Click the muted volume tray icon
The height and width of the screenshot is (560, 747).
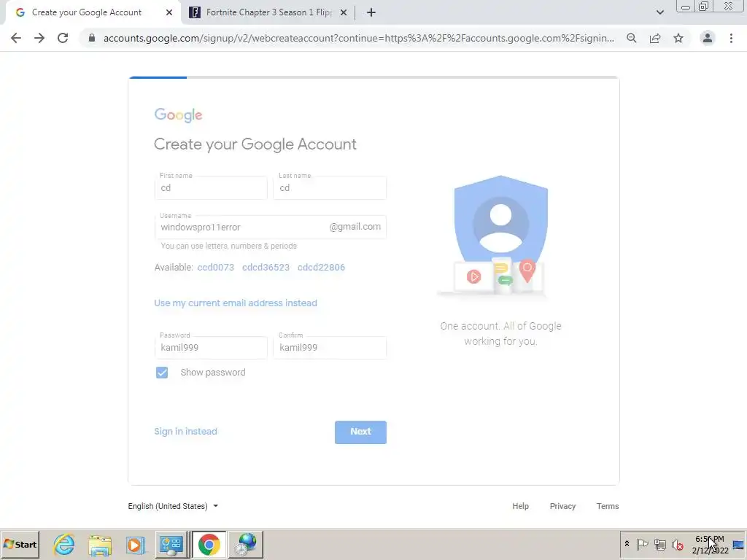click(678, 544)
